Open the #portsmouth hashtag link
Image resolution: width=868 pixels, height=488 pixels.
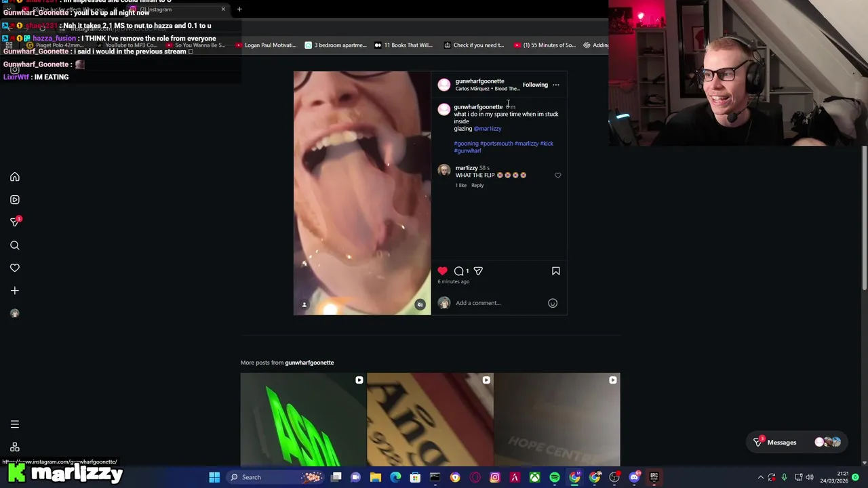click(496, 144)
